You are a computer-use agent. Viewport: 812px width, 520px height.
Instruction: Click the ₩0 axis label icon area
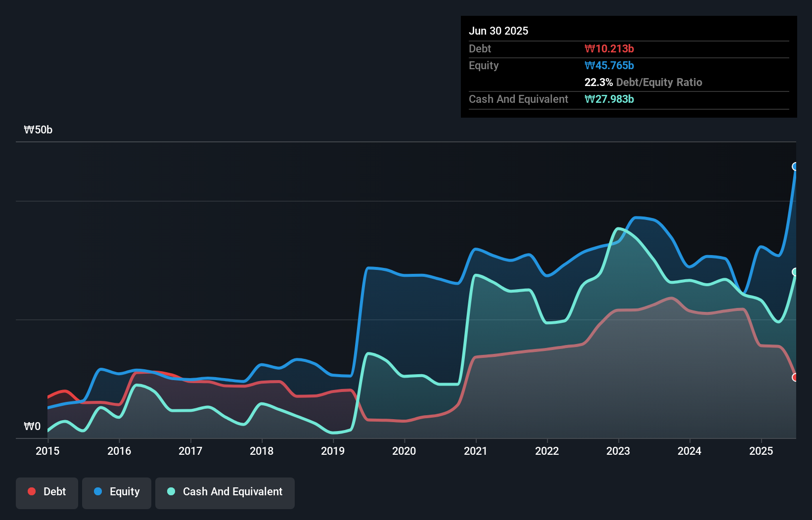[31, 426]
